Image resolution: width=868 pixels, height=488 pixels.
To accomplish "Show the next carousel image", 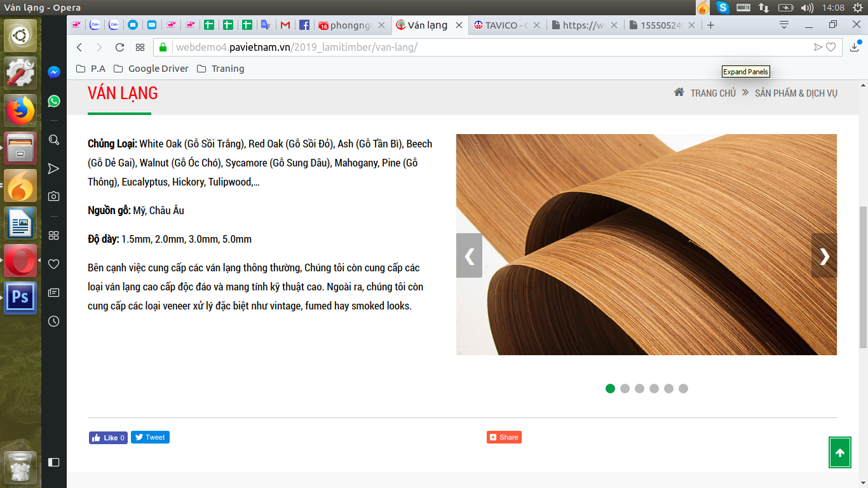I will [824, 255].
